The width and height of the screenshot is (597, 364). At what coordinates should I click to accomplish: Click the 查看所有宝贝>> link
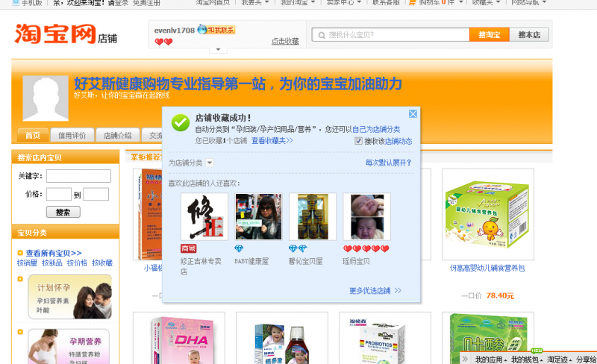click(54, 253)
